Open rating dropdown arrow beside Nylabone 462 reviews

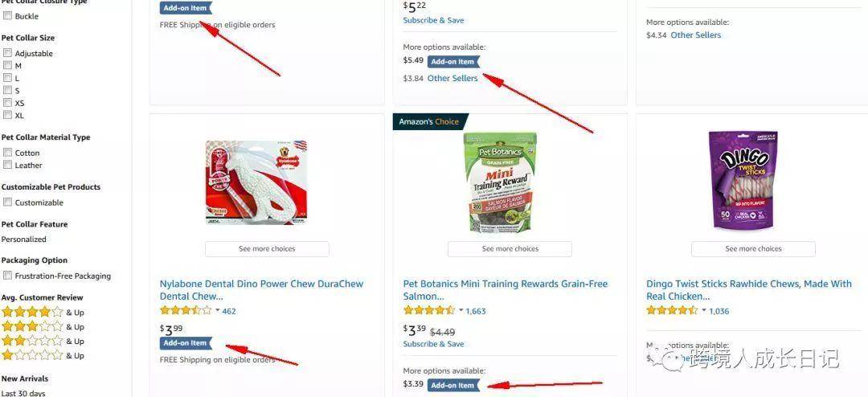click(218, 311)
